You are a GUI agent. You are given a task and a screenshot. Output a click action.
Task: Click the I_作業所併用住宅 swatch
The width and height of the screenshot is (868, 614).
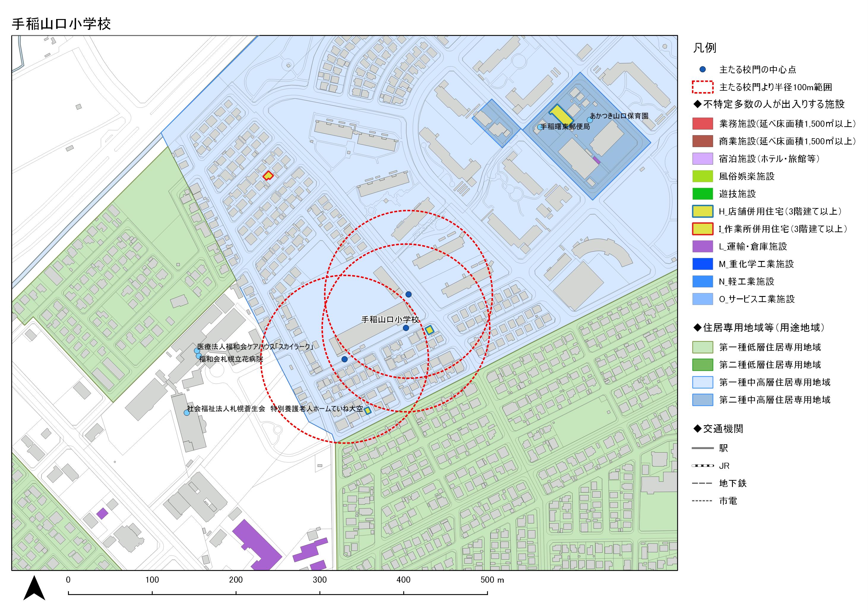click(702, 229)
